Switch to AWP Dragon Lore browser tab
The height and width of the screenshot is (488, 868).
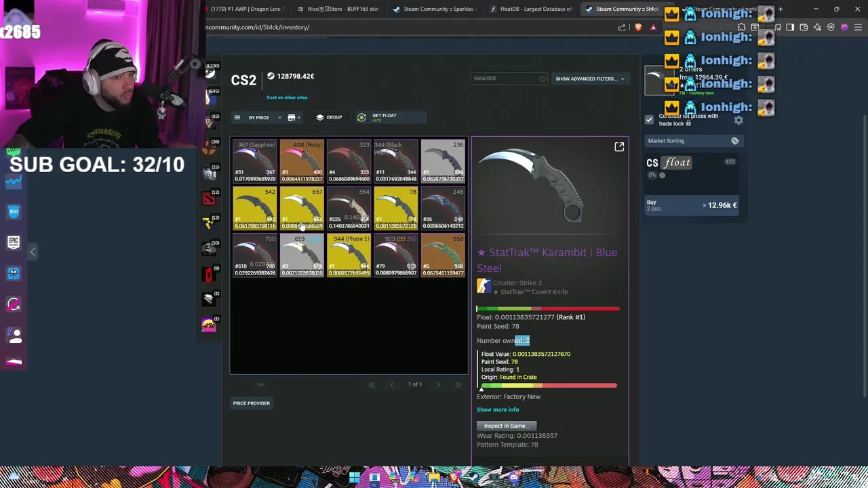tap(247, 9)
